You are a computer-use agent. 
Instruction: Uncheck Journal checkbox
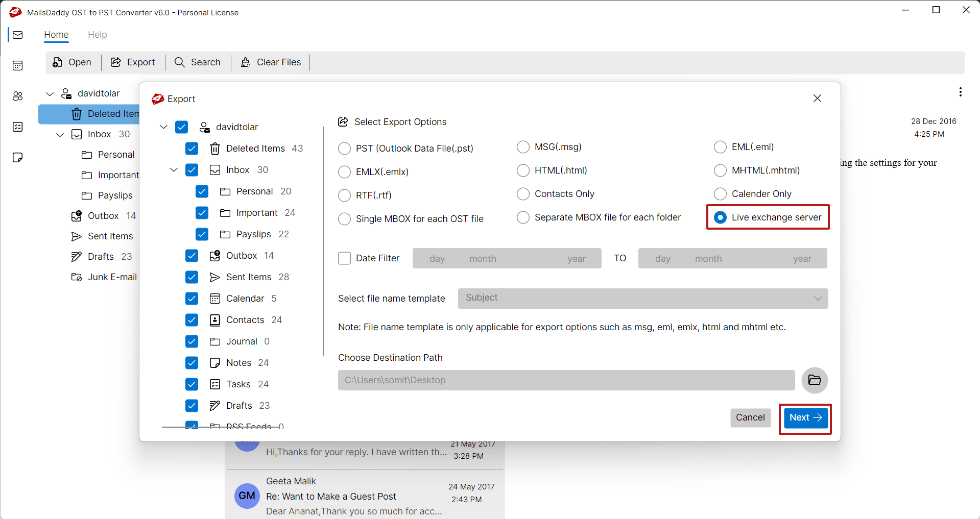tap(192, 341)
